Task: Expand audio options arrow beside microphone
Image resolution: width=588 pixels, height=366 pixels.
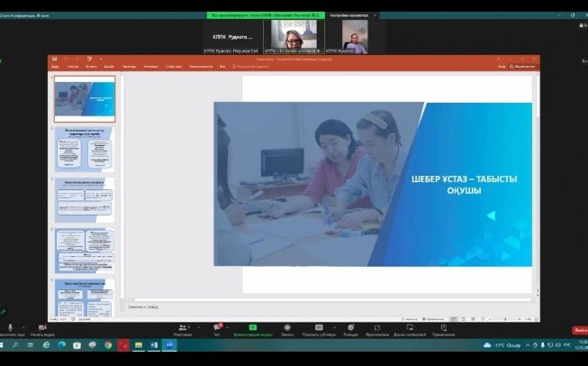Action: coord(23,326)
